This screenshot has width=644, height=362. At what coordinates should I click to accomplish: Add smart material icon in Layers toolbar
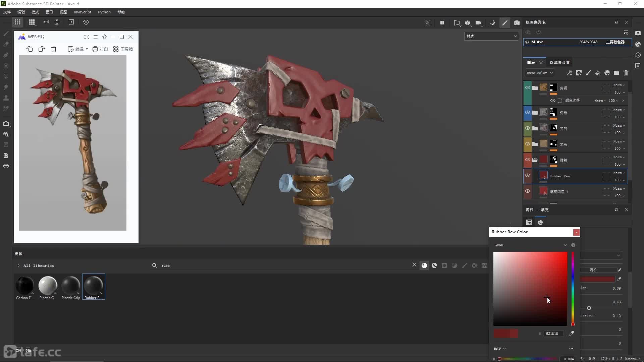coord(607,73)
